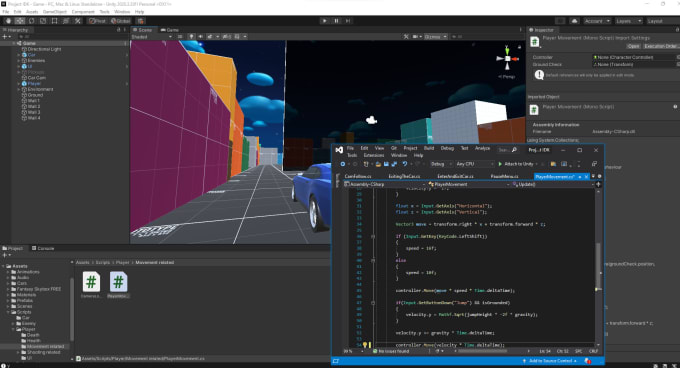Open the Shaded draw mode dropdown
The width and height of the screenshot is (680, 368).
coord(151,37)
